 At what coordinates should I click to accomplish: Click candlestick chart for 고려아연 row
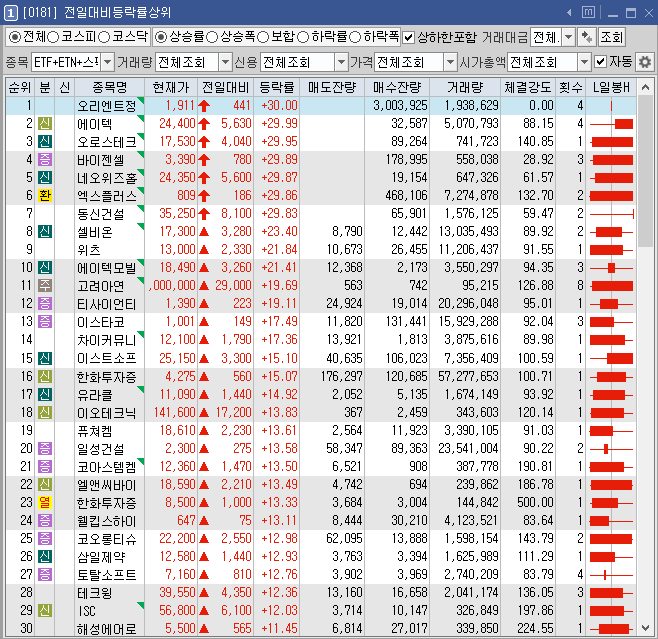point(611,286)
